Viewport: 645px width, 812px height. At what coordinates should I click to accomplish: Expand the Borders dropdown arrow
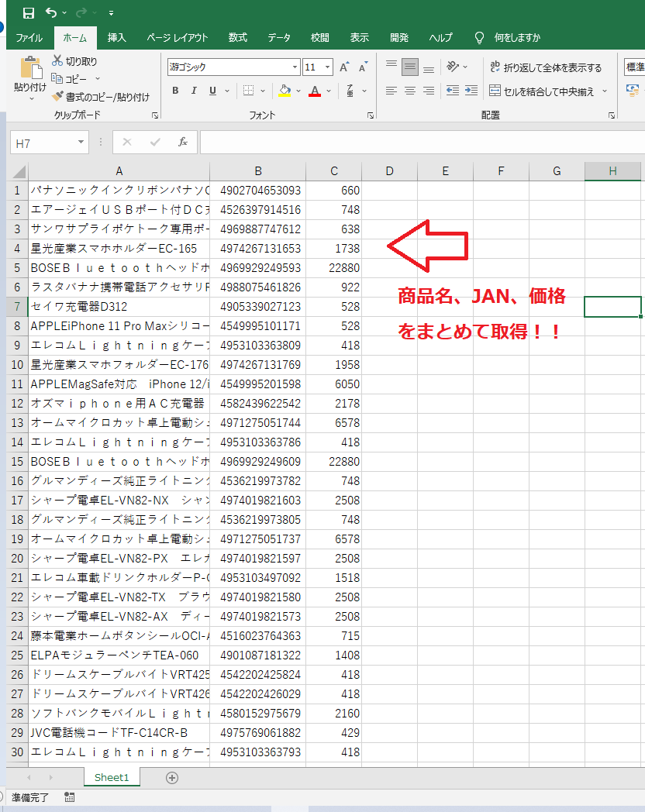tap(263, 91)
